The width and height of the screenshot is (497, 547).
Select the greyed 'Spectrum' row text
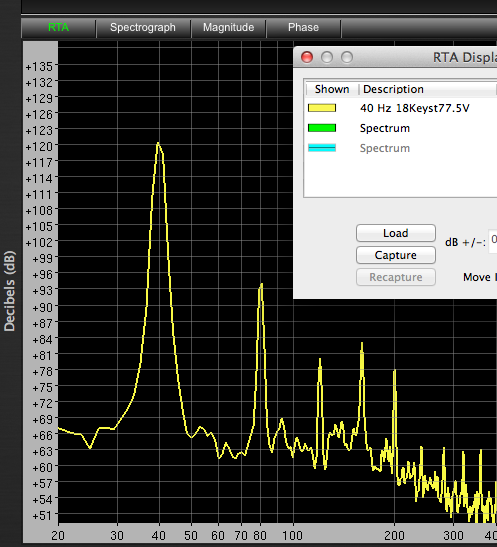385,148
